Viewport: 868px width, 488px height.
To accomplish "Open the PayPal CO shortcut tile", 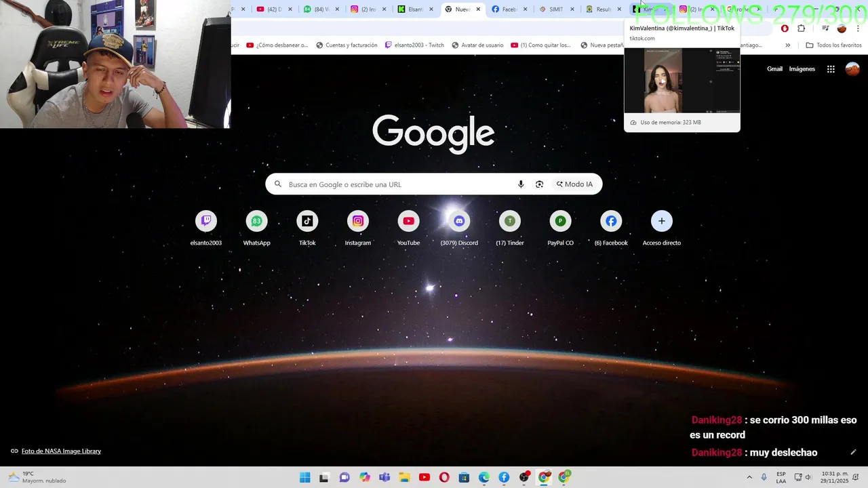I will (x=560, y=228).
